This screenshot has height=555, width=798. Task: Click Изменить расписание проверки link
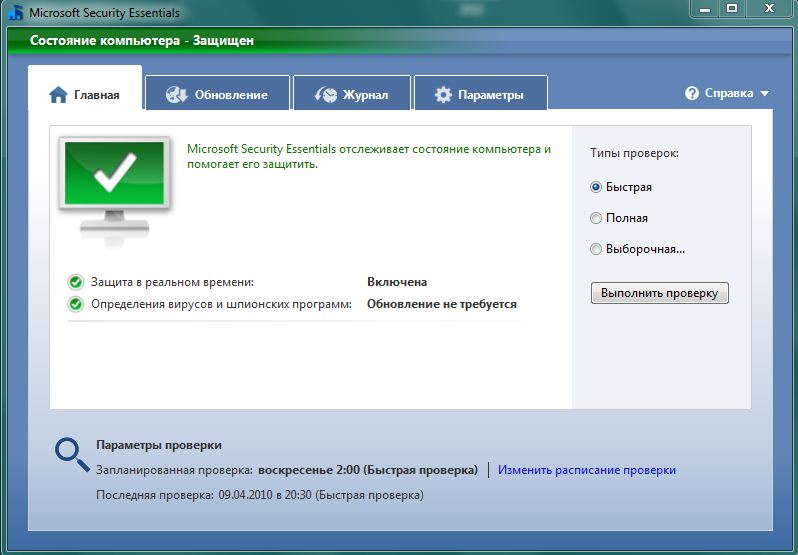point(587,470)
